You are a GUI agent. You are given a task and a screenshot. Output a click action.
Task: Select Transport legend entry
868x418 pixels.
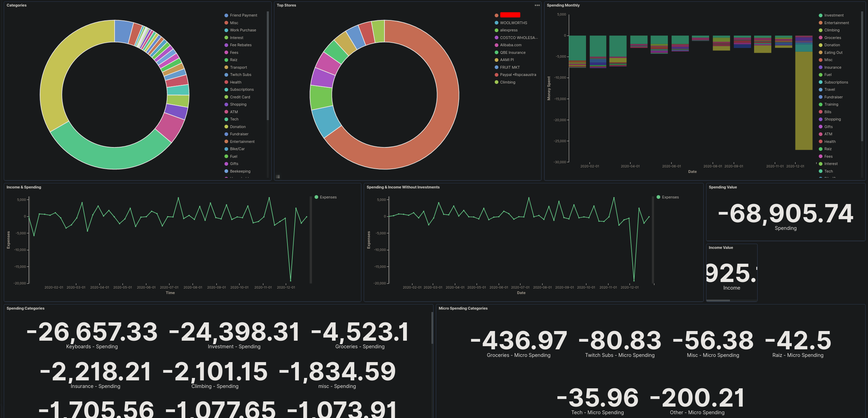[x=238, y=67]
